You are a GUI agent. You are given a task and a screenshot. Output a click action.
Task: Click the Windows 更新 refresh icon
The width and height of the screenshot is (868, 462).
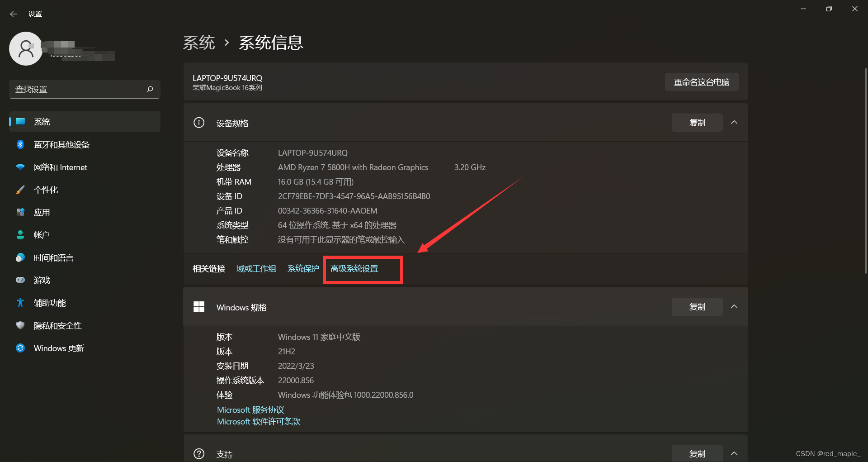click(20, 348)
